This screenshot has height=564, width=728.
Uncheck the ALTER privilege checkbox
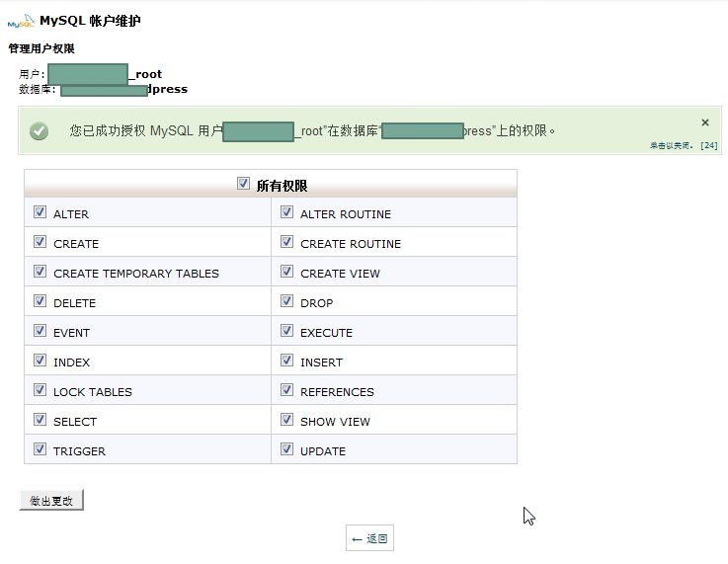40,212
